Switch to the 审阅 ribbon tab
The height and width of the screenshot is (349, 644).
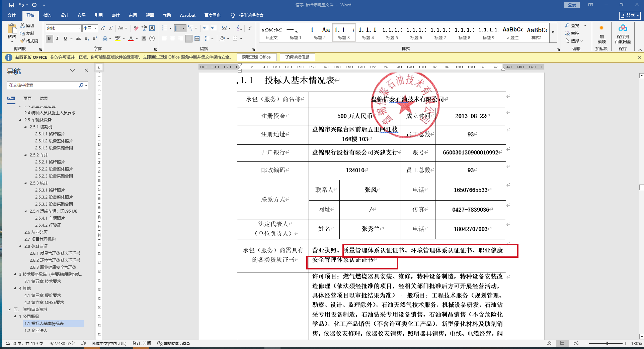pyautogui.click(x=133, y=15)
